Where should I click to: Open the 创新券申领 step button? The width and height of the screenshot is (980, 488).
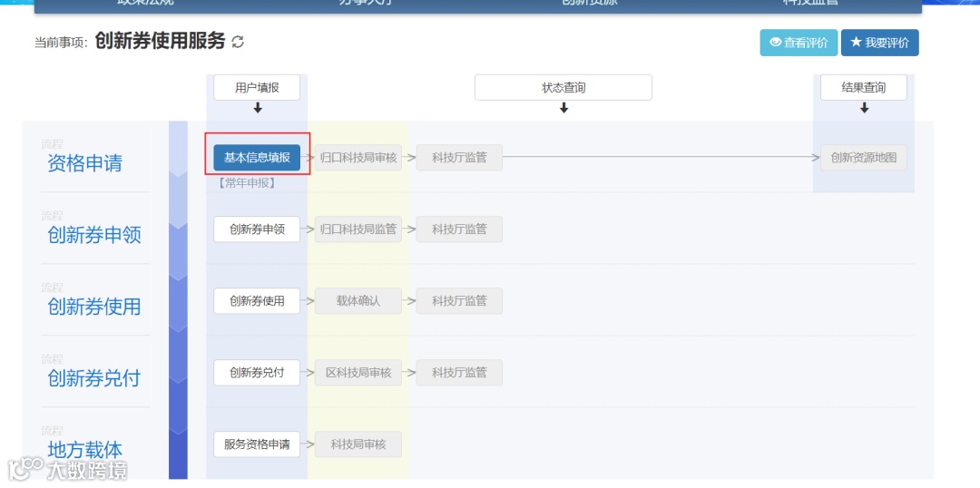click(x=257, y=229)
